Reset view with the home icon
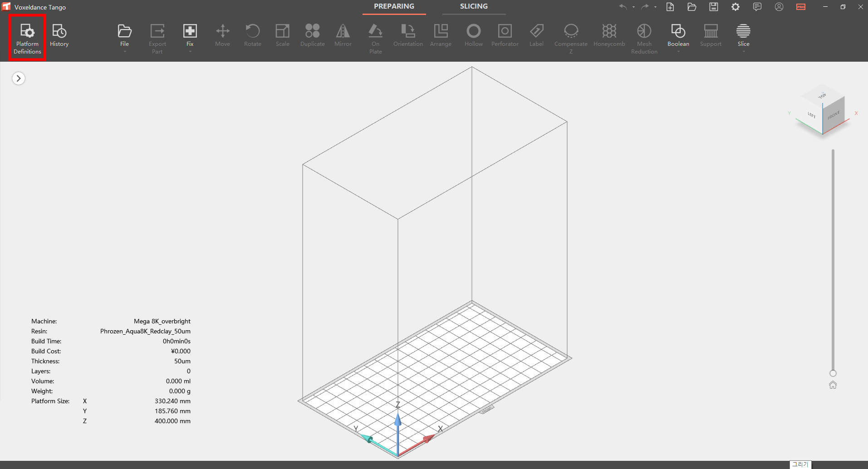The image size is (868, 469). click(833, 385)
